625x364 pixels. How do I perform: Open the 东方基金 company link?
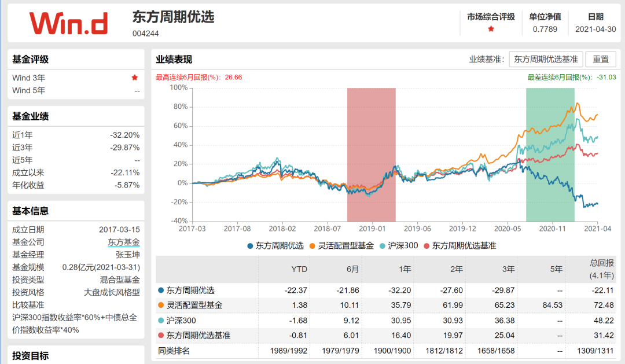124,242
